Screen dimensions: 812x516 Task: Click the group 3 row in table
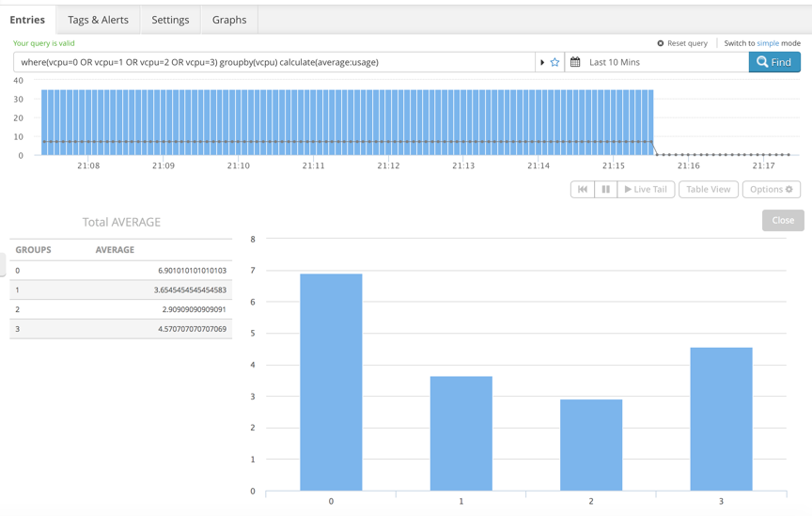(x=120, y=329)
